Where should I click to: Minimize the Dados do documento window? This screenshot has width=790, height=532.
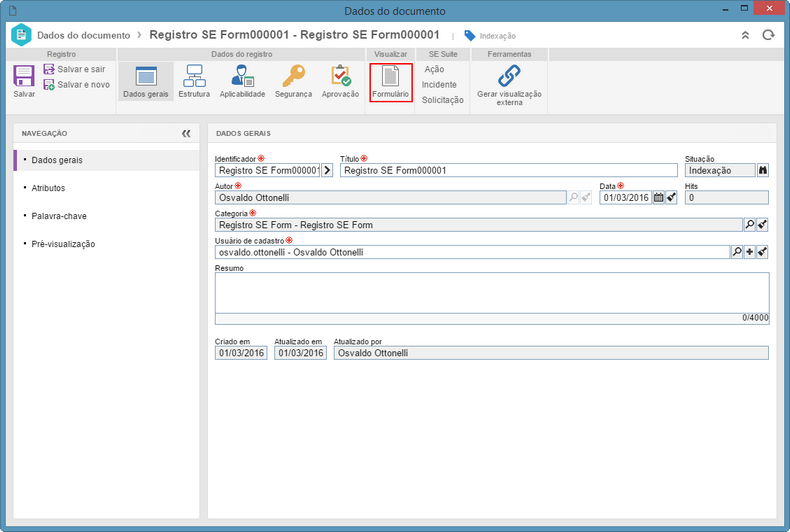coord(726,9)
